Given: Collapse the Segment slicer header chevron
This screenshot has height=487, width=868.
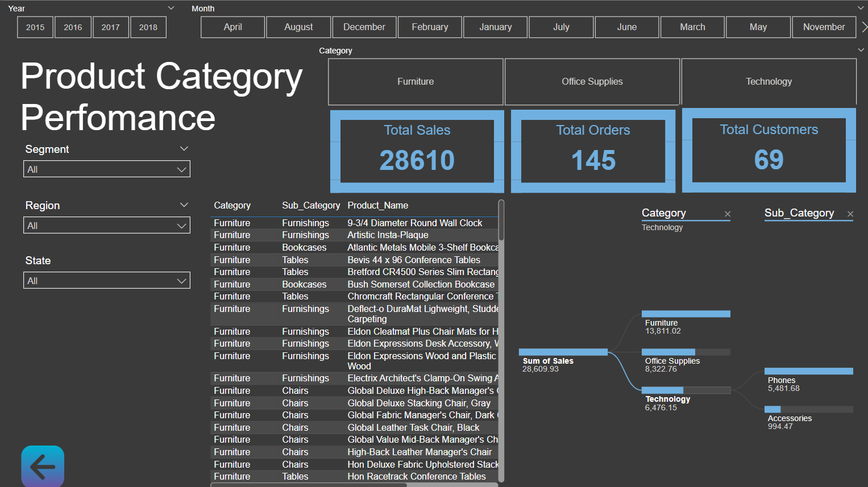Looking at the screenshot, I should click(x=184, y=149).
